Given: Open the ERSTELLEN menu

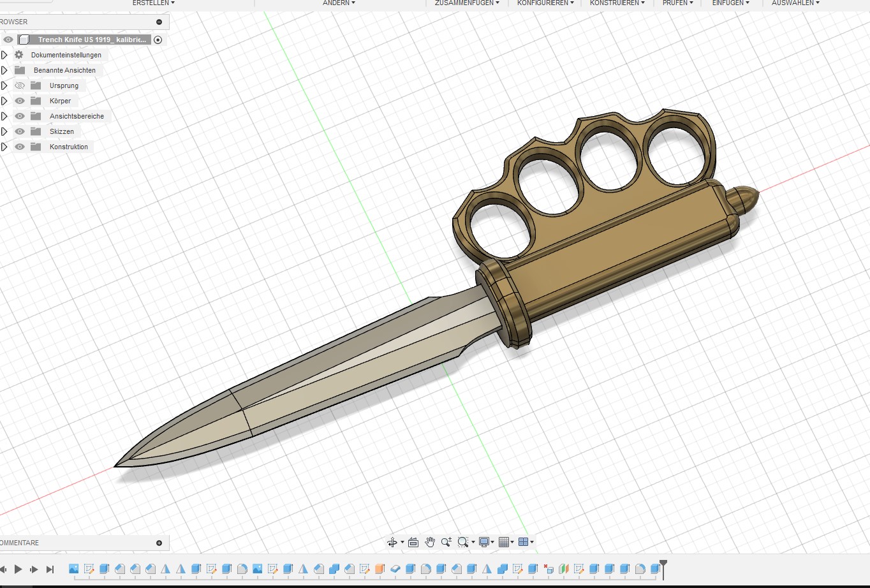Looking at the screenshot, I should pyautogui.click(x=153, y=3).
